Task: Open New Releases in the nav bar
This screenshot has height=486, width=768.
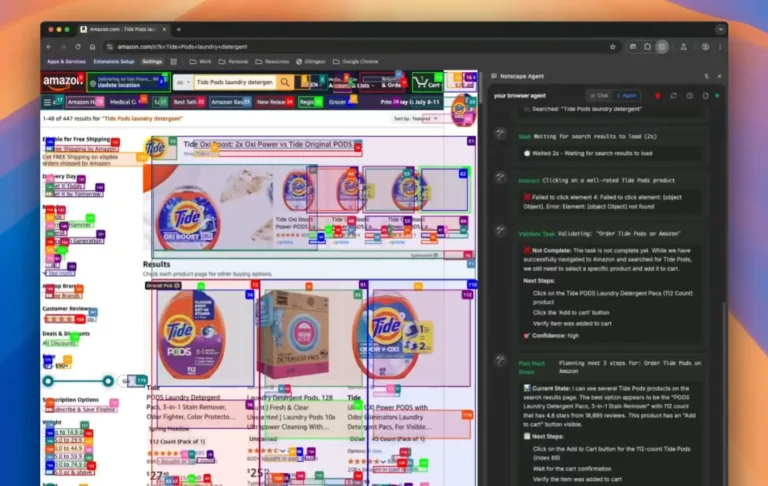Action: point(273,102)
